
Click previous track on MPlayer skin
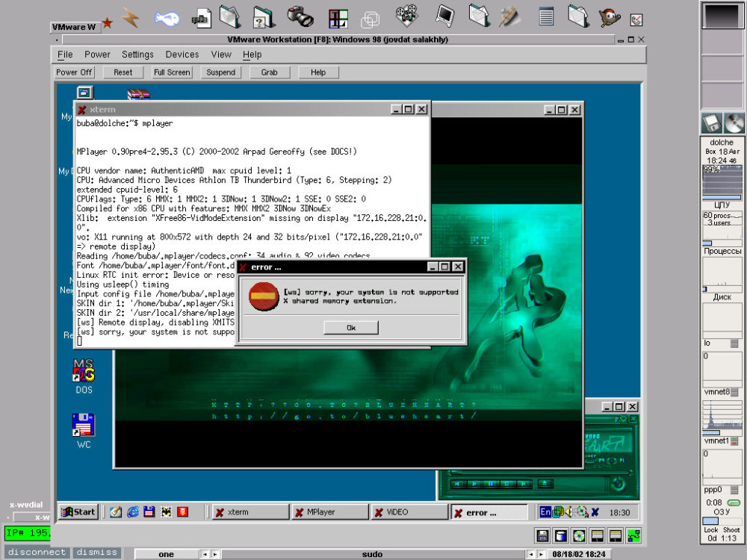point(458,484)
